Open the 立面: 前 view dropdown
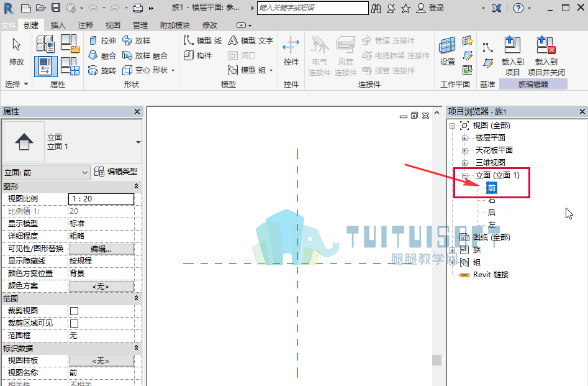 click(46, 172)
